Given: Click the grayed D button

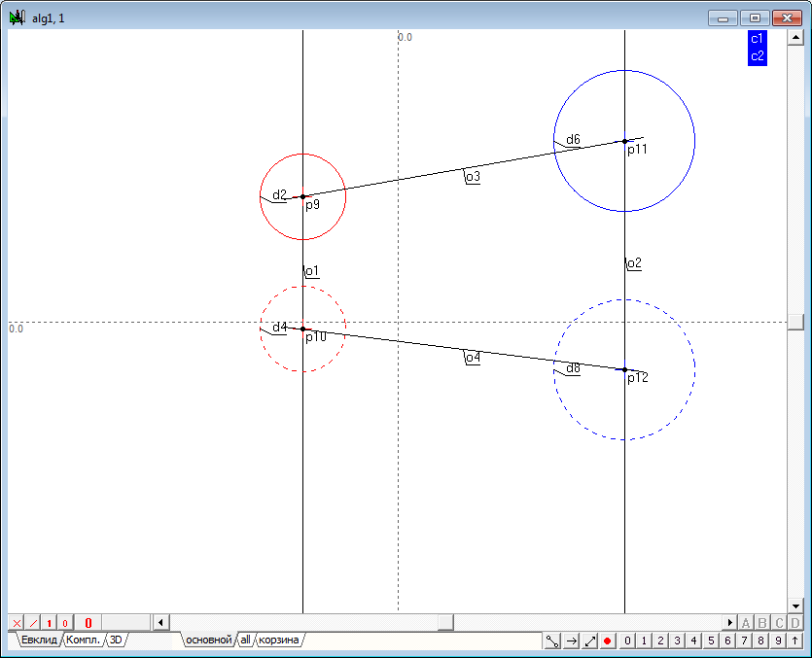Looking at the screenshot, I should (x=795, y=623).
